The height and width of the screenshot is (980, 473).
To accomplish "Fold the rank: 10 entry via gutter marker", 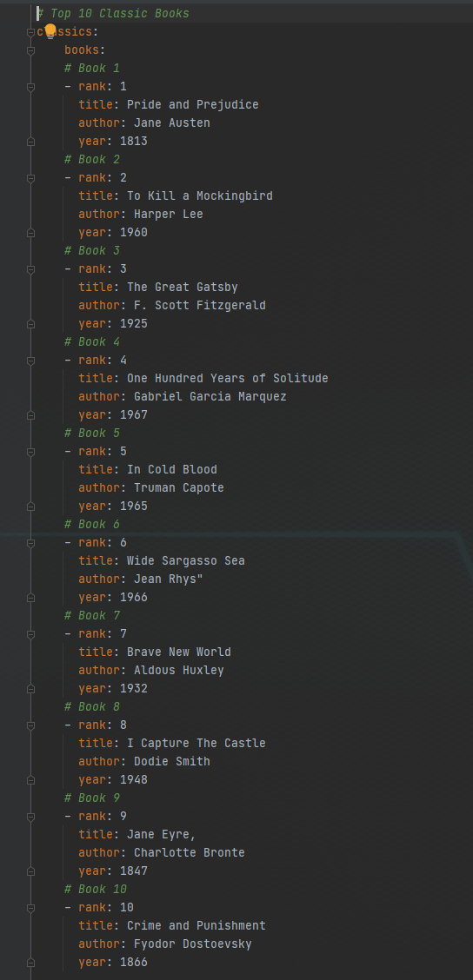I will [30, 908].
